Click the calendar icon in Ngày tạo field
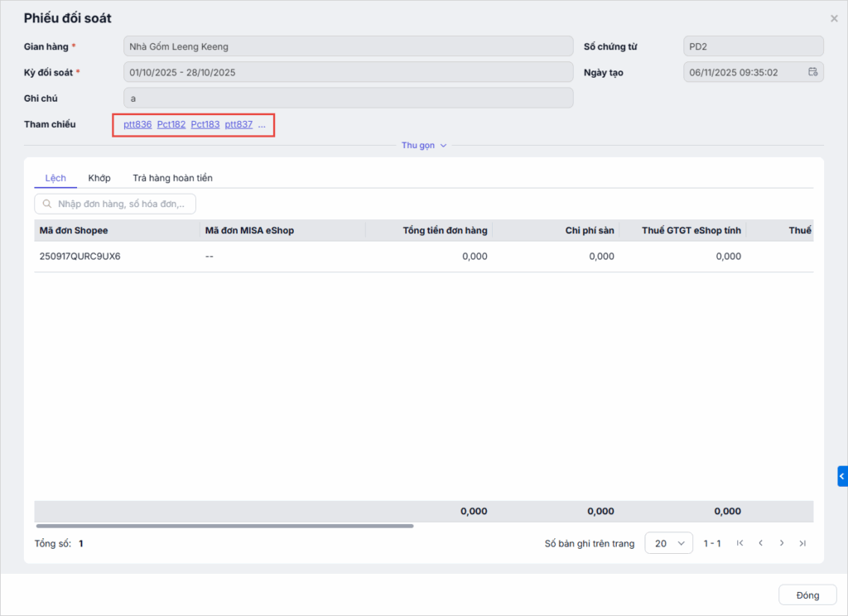This screenshot has height=616, width=848. [x=812, y=72]
